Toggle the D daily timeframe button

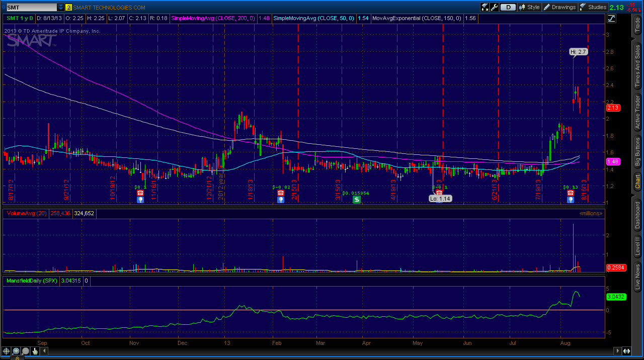[509, 7]
